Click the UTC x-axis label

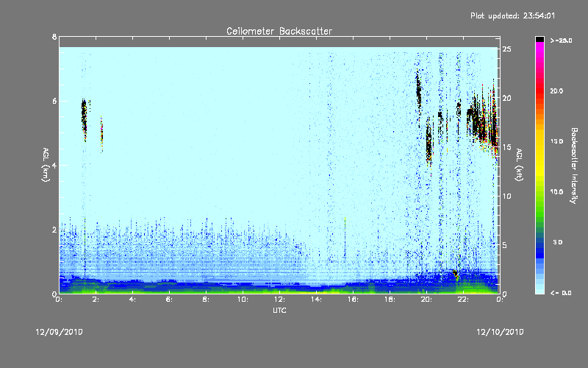coord(279,310)
